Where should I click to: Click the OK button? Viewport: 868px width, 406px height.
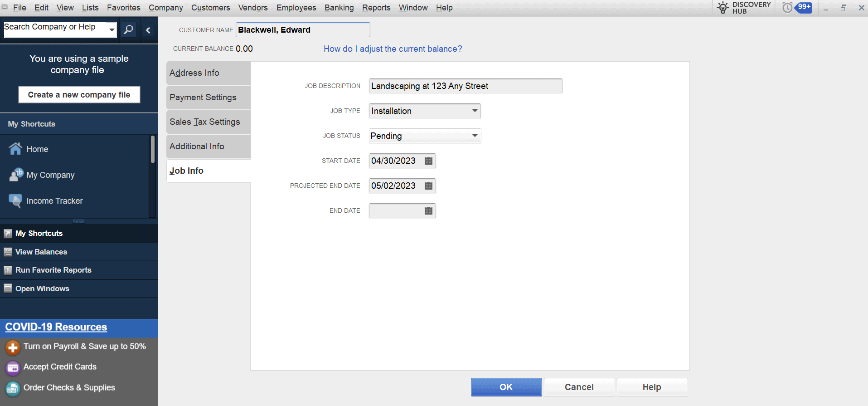[x=506, y=387]
